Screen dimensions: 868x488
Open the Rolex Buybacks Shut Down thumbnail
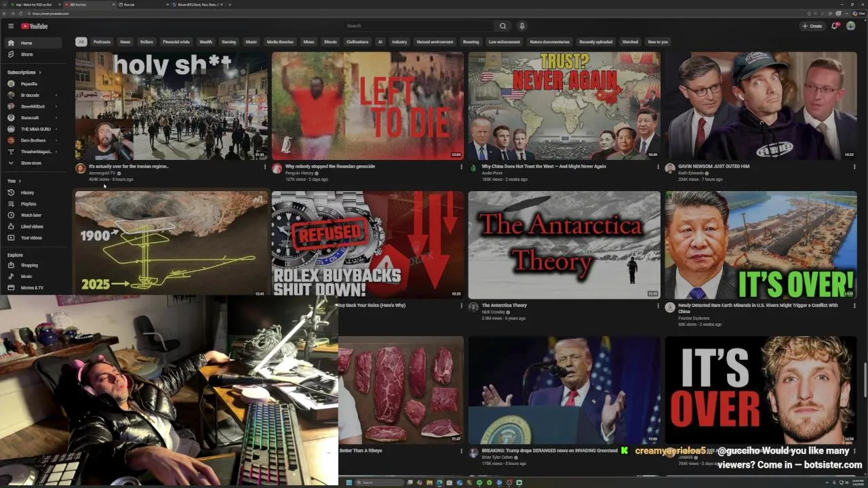coord(368,245)
